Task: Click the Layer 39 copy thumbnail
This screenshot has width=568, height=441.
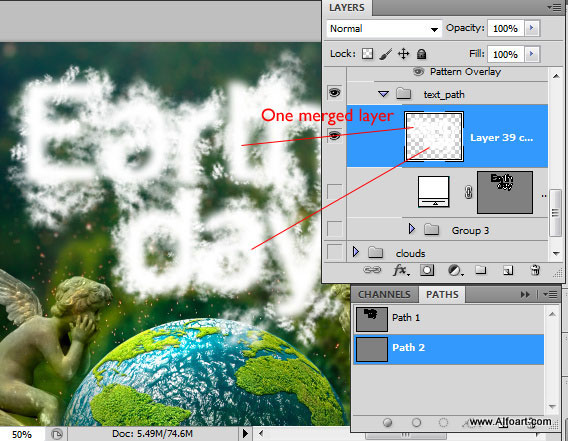Action: (x=434, y=136)
